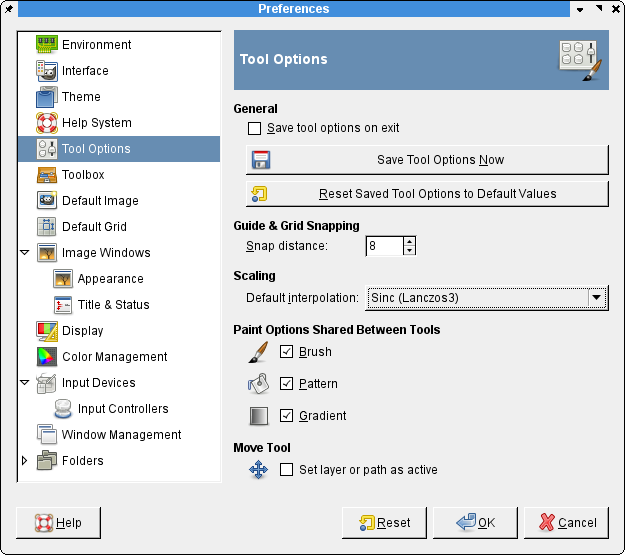Increase snap distance with up arrow

click(x=410, y=241)
